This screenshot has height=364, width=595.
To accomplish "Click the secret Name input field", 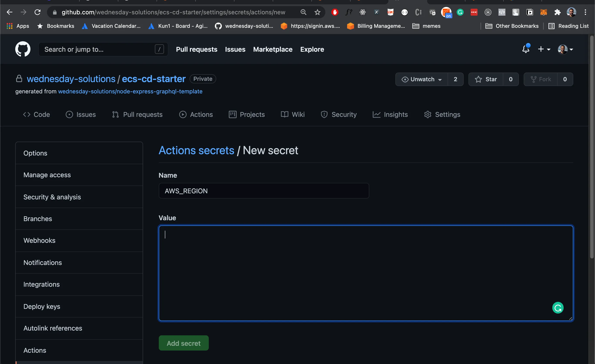I will (x=264, y=191).
